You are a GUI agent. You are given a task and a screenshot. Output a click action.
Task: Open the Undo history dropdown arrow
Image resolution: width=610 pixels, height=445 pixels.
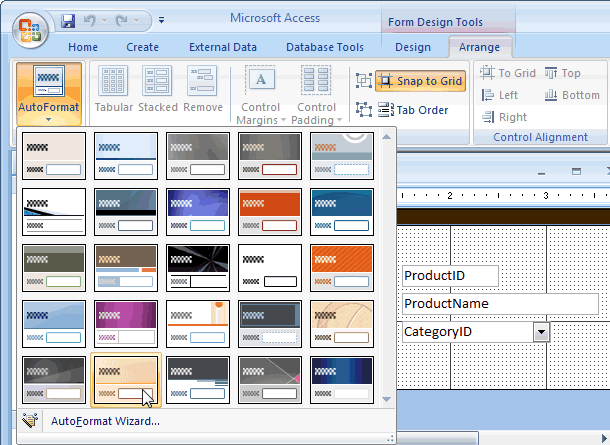[x=104, y=21]
